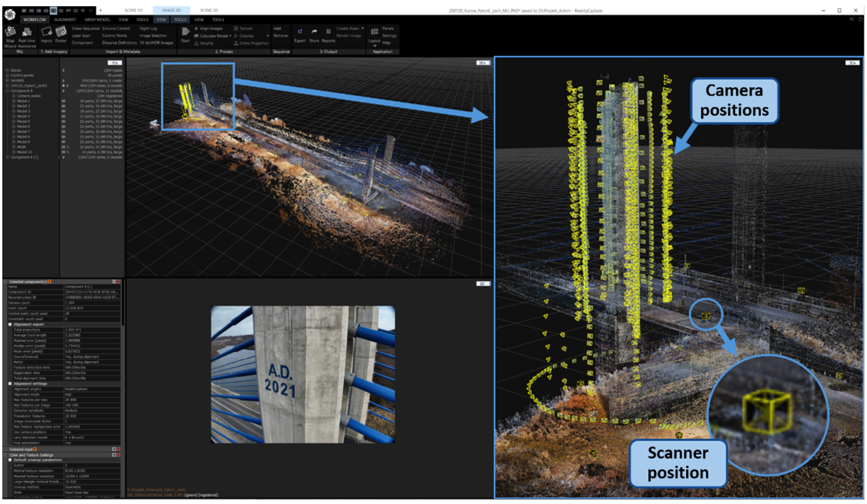Expand the SKANER tree node

click(7, 81)
